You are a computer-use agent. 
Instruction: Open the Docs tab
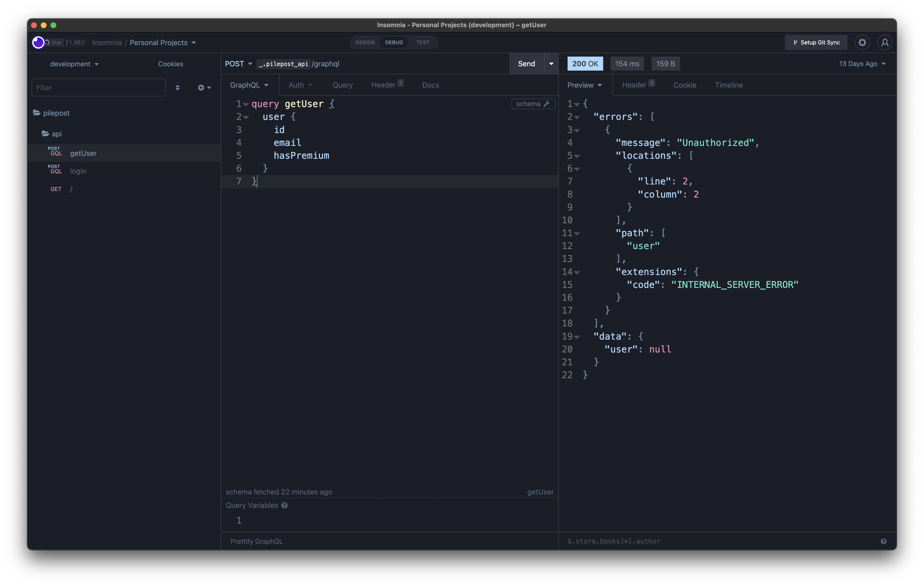[x=430, y=85]
